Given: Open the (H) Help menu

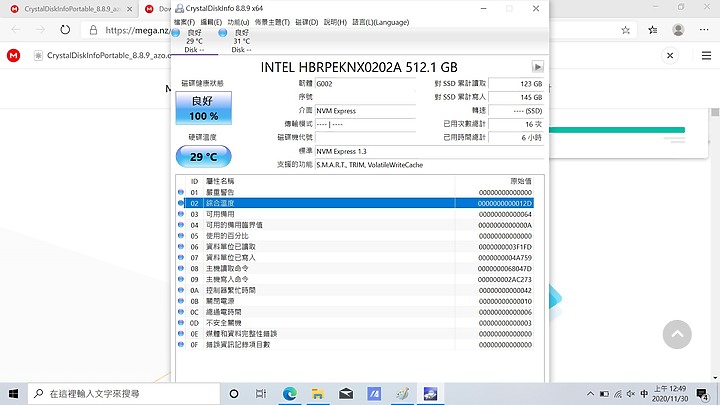Looking at the screenshot, I should [x=335, y=22].
